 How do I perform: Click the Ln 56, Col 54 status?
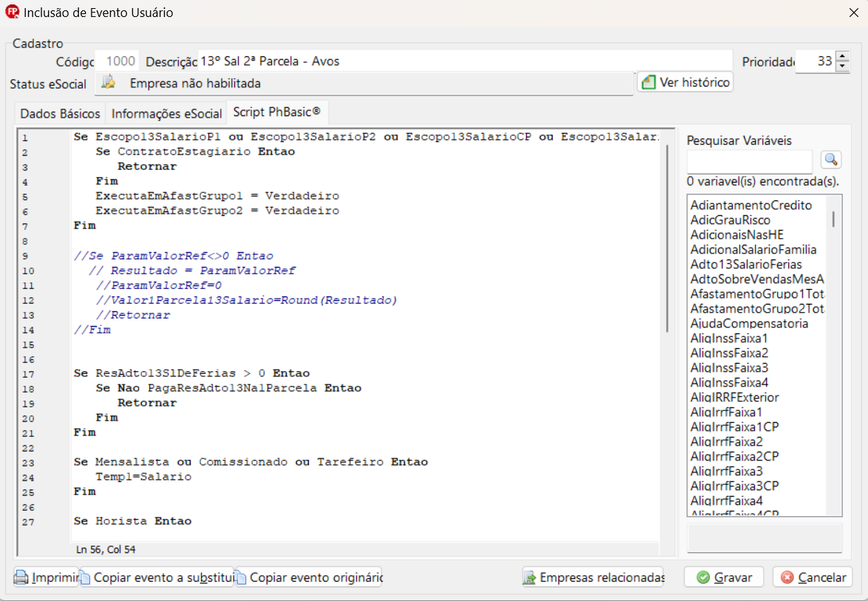point(106,549)
